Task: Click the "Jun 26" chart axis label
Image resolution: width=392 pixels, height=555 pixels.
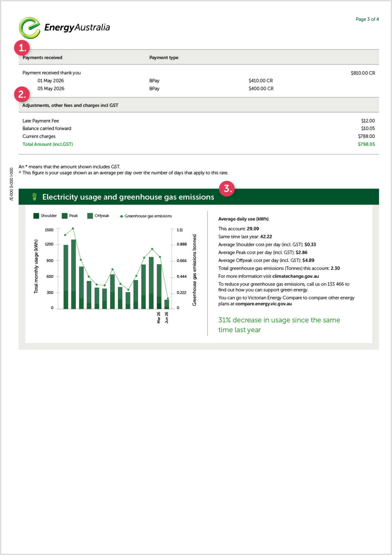Action: (167, 318)
